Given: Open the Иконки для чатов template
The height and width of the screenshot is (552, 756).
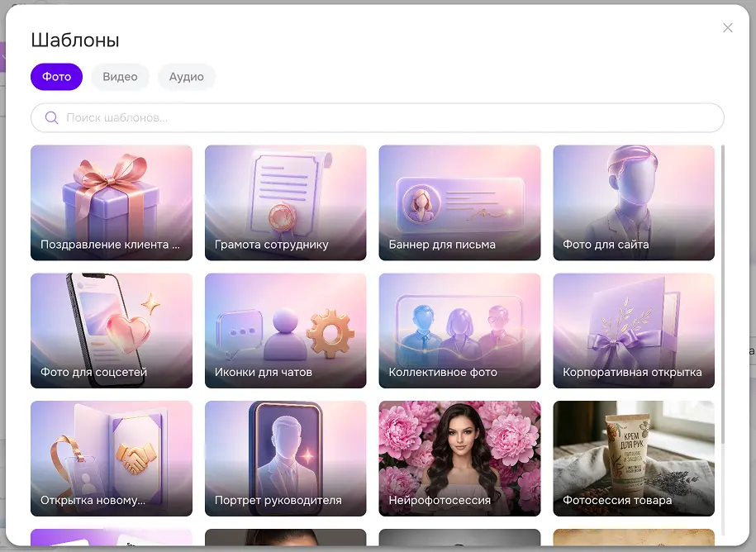Looking at the screenshot, I should click(x=285, y=331).
